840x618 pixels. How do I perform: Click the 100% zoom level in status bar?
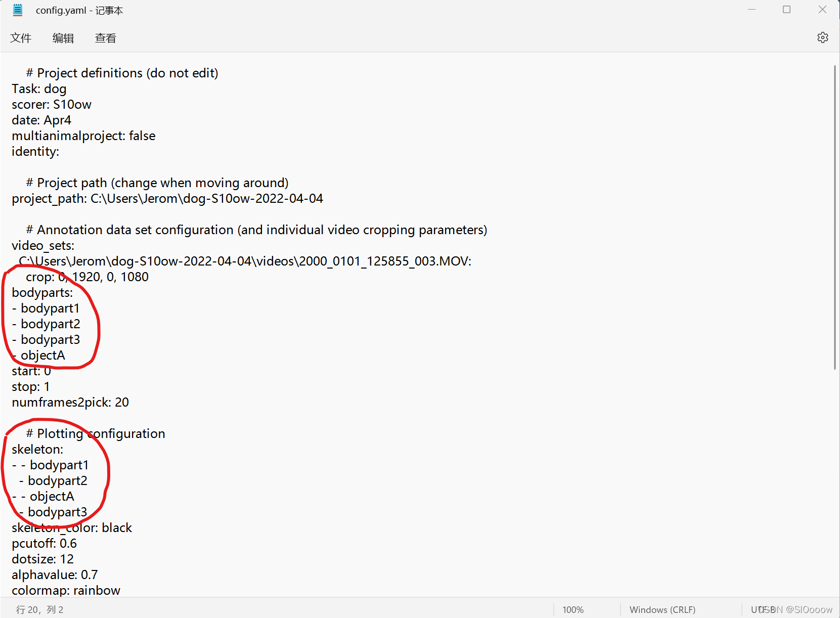573,609
